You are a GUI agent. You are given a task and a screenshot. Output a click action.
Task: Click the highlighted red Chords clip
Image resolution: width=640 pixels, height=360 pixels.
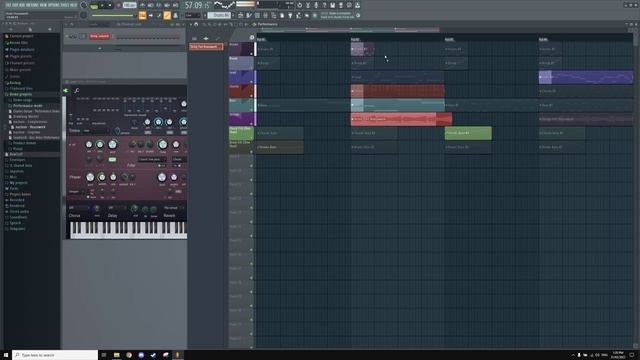398,91
